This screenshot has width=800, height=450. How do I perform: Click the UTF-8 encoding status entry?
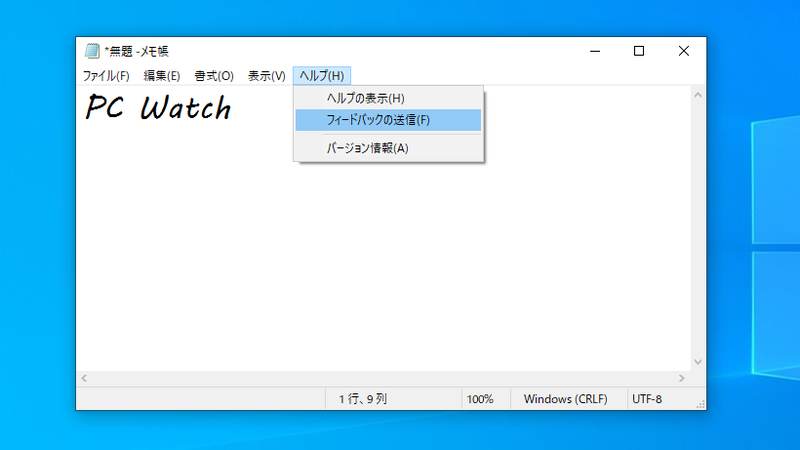pyautogui.click(x=647, y=399)
